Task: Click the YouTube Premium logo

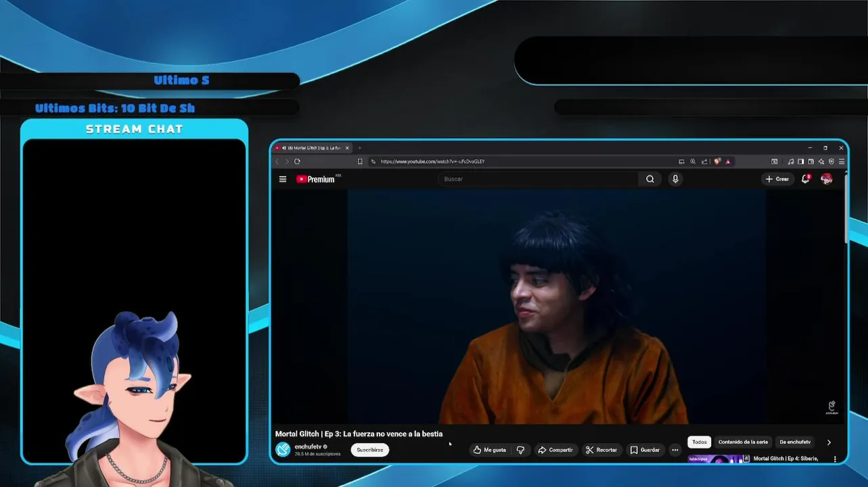Action: pyautogui.click(x=316, y=179)
